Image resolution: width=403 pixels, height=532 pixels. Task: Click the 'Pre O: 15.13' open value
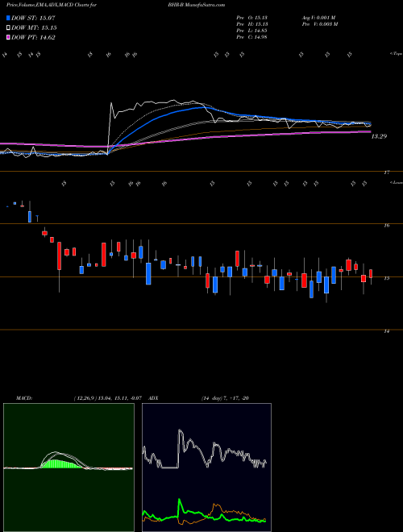252,18
